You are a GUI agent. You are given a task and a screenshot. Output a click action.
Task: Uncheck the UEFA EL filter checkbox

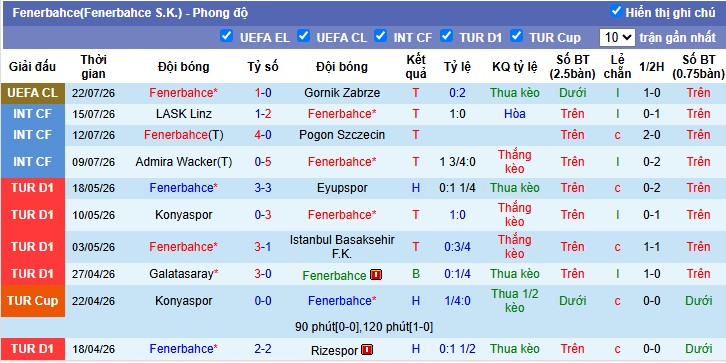(226, 36)
